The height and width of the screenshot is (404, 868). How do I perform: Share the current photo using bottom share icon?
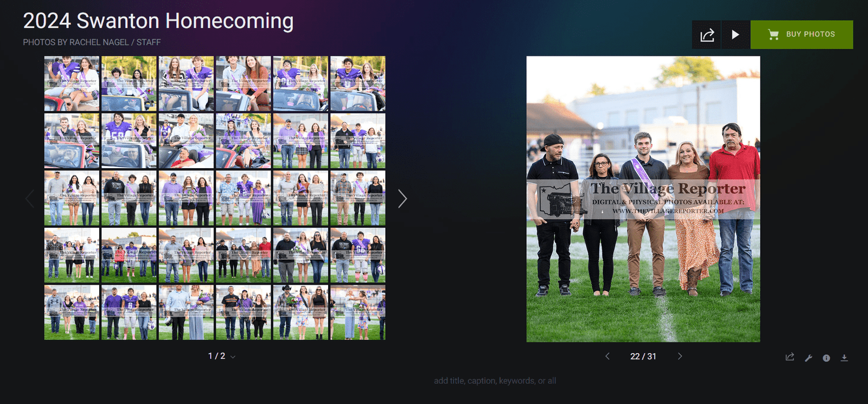tap(790, 357)
